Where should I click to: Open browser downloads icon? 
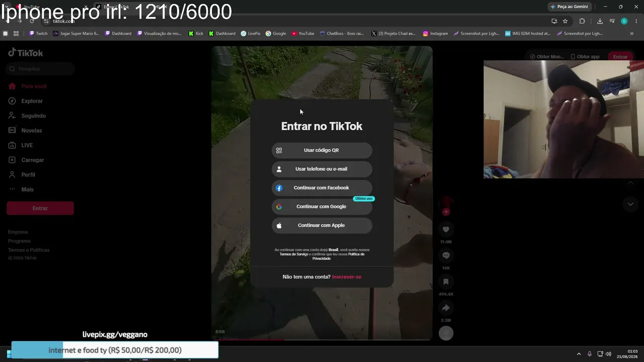click(600, 21)
